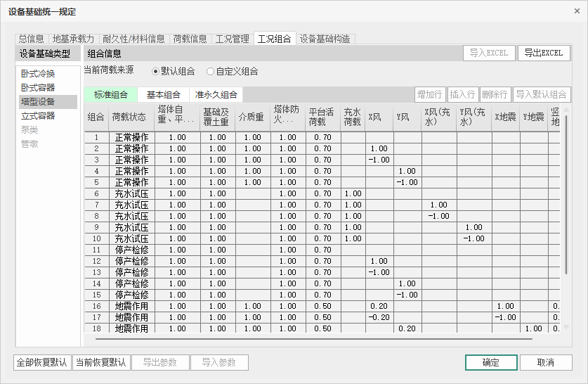Viewport: 588px width, 384px height.
Task: Click the scroll-down arrow of the table
Action: 566,327
